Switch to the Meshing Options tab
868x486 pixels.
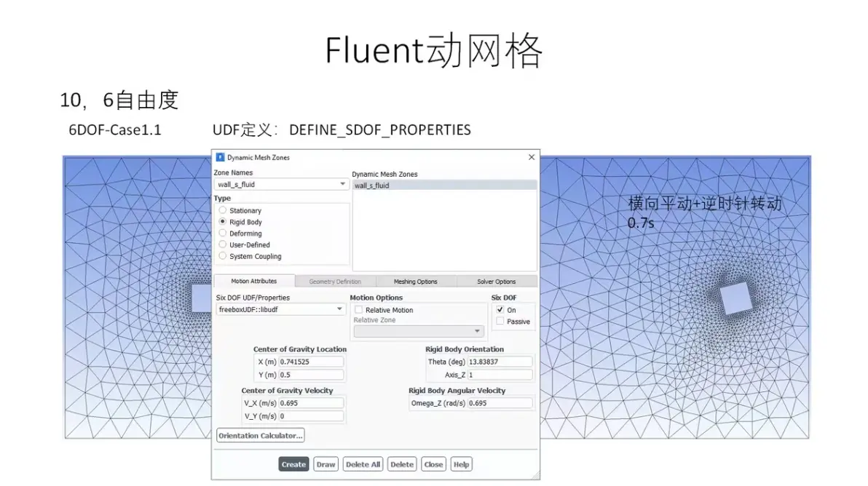pyautogui.click(x=416, y=282)
